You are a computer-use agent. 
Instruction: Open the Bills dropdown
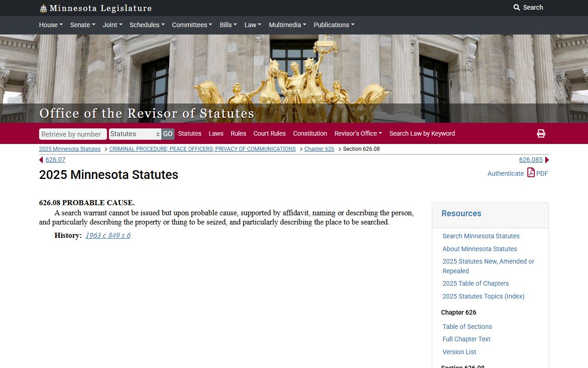point(228,25)
